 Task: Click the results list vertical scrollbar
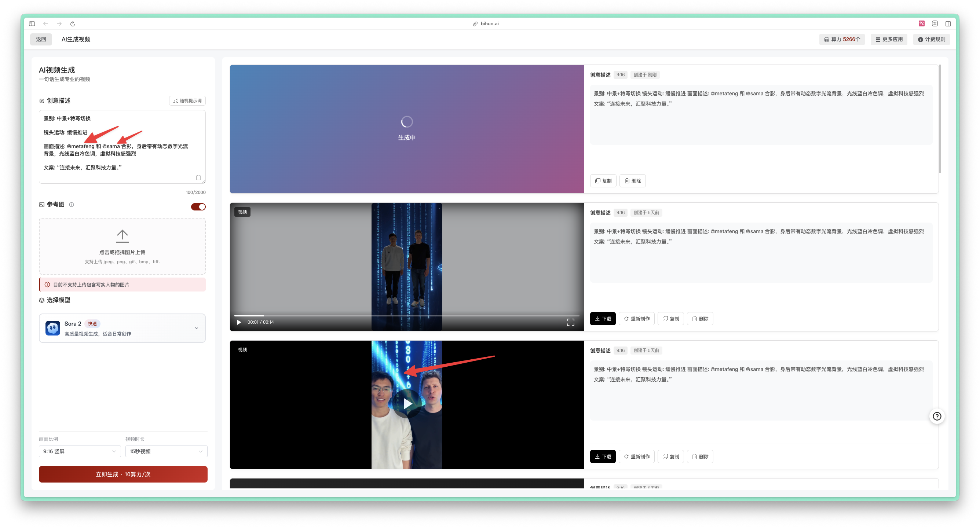click(x=940, y=119)
